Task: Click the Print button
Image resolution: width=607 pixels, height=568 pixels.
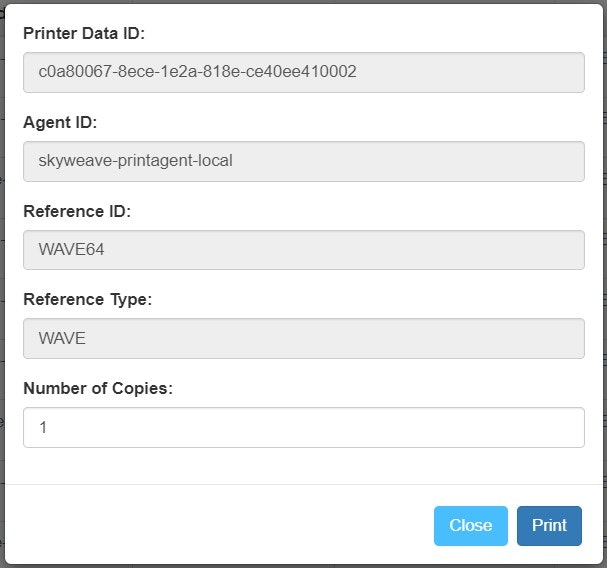Action: [x=549, y=525]
